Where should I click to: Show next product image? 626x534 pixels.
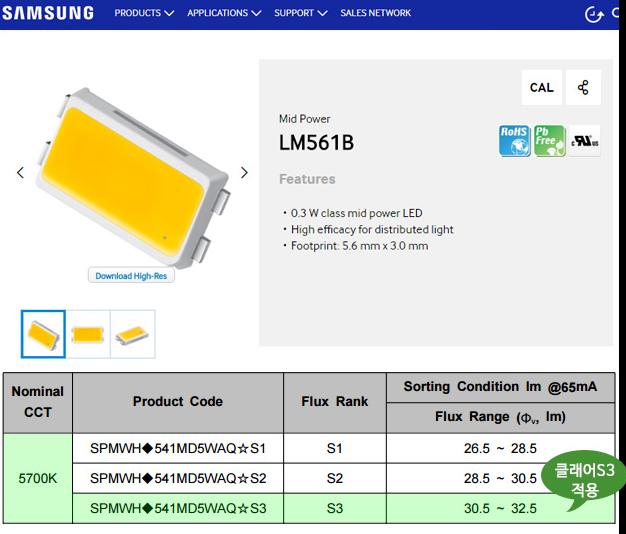point(244,172)
